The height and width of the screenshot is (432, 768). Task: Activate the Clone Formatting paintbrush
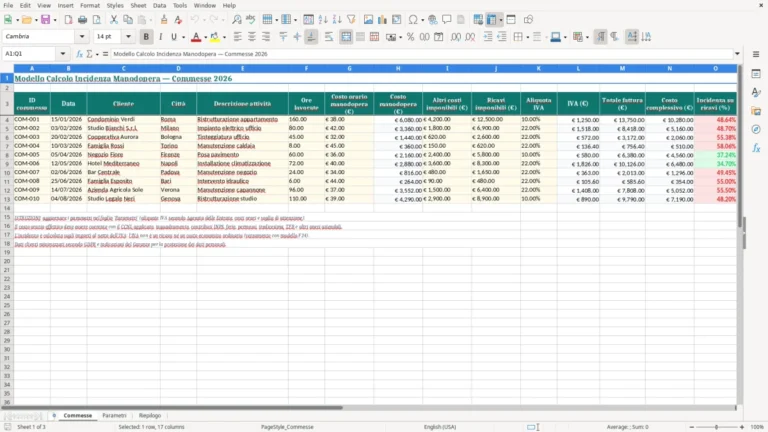(x=164, y=20)
